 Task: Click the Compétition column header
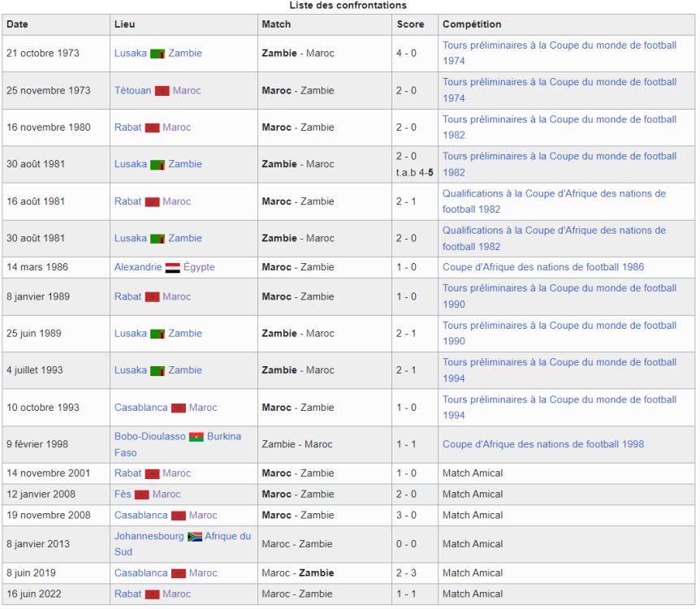pyautogui.click(x=472, y=24)
